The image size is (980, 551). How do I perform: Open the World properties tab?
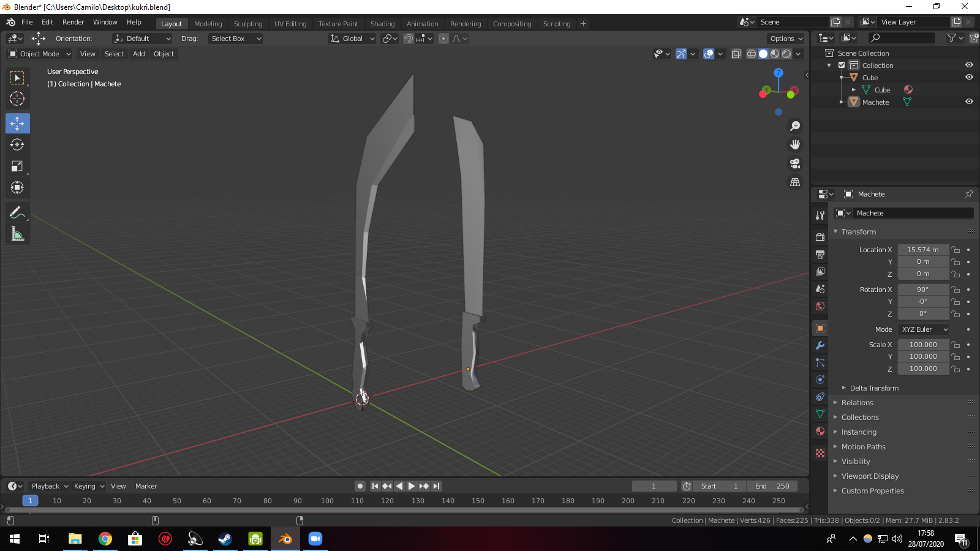click(820, 305)
